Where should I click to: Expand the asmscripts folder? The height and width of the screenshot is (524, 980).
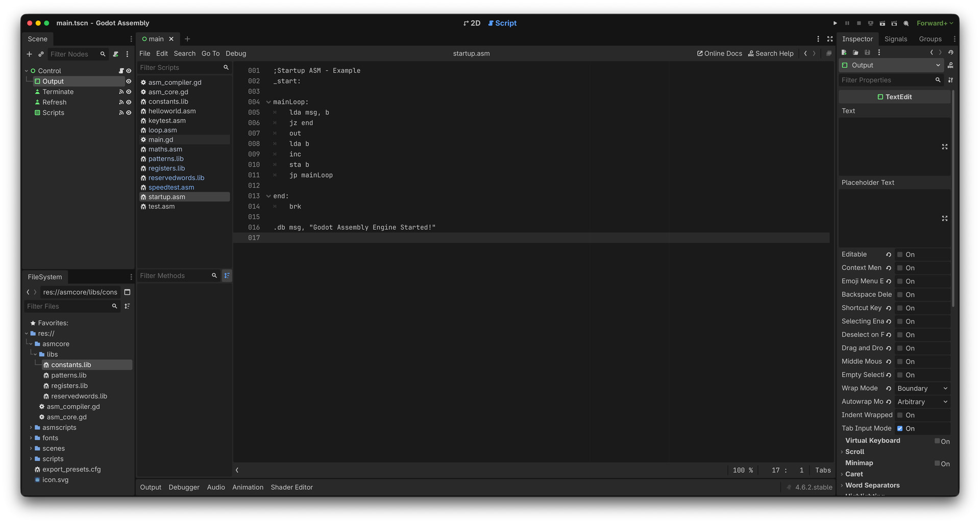31,428
